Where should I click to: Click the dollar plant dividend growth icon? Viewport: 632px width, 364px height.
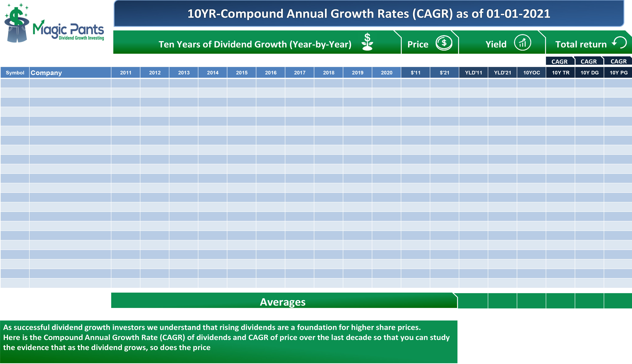(367, 42)
